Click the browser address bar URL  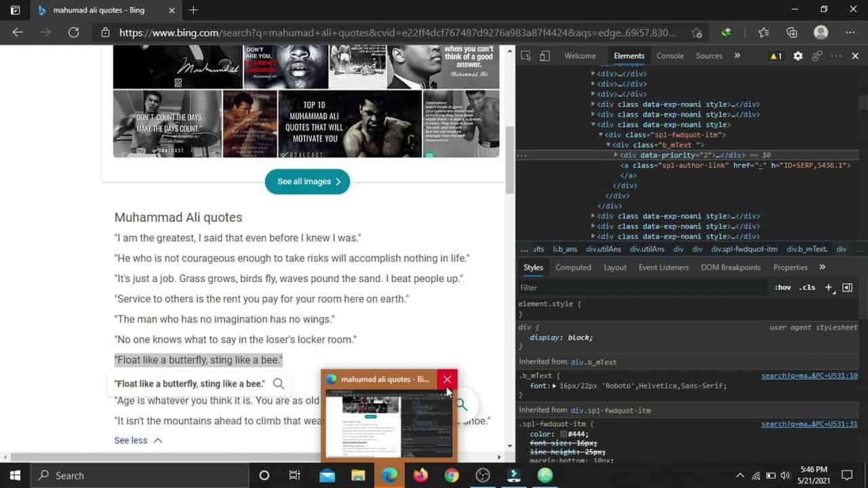click(x=397, y=33)
